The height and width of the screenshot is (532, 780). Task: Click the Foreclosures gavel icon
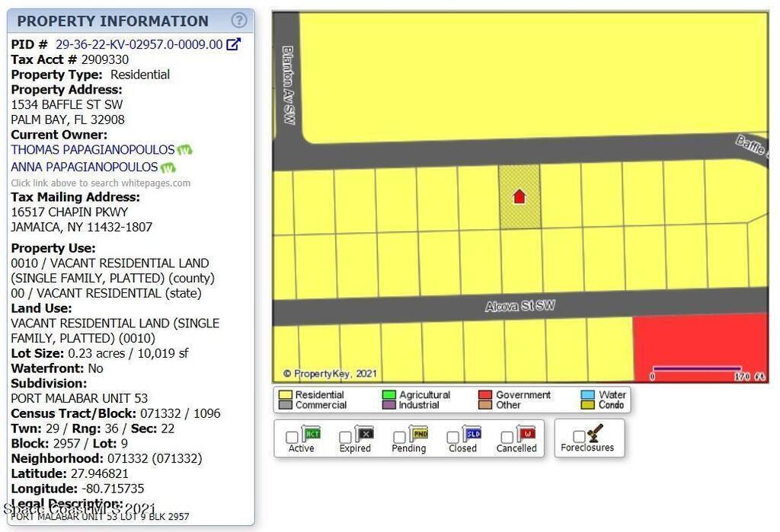pyautogui.click(x=595, y=433)
